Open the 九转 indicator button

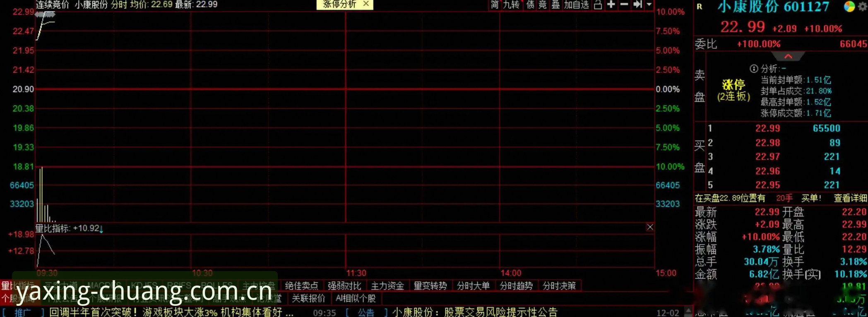point(512,5)
